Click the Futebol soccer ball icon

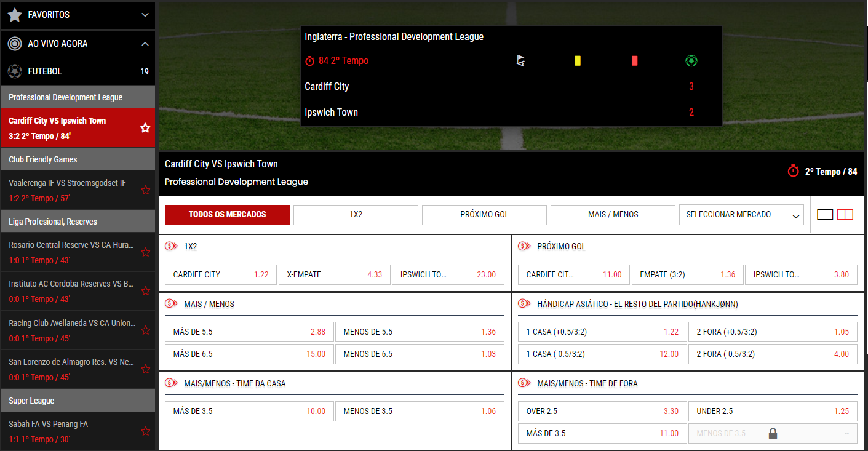click(15, 71)
